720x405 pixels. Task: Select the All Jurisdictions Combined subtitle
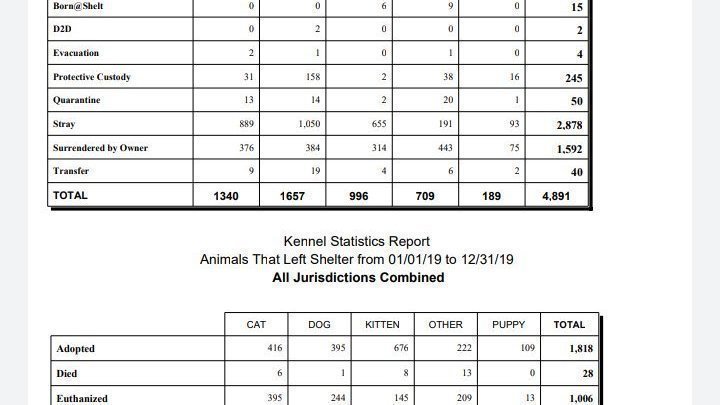[x=358, y=277]
